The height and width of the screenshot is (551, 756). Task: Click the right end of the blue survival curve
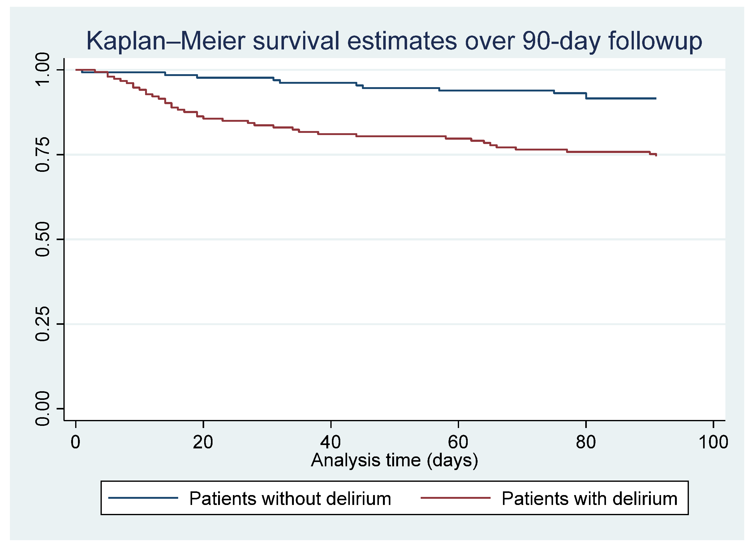point(655,98)
